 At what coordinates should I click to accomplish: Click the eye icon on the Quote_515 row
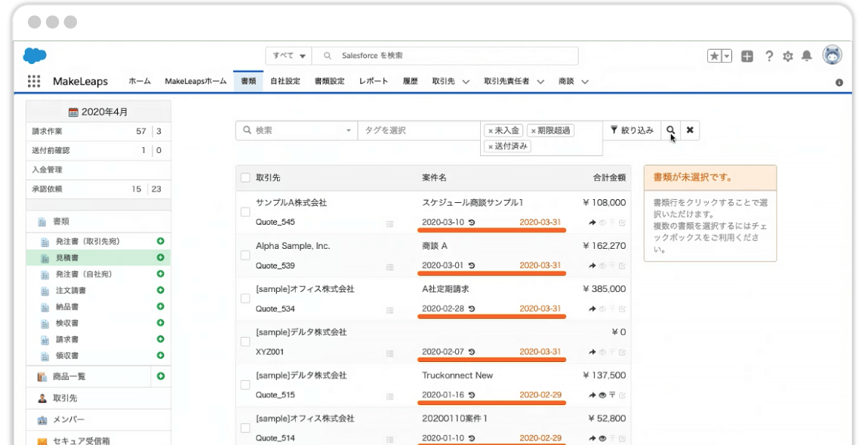603,394
